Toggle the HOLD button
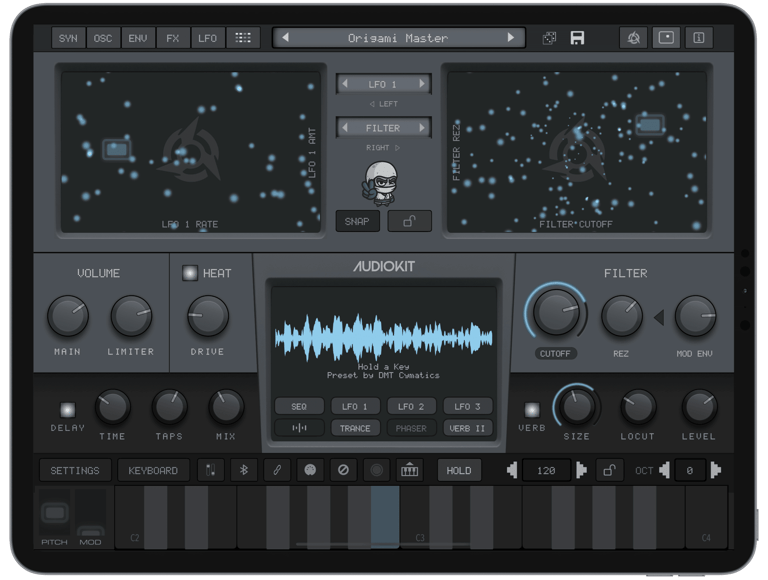The height and width of the screenshot is (580, 768). tap(459, 470)
